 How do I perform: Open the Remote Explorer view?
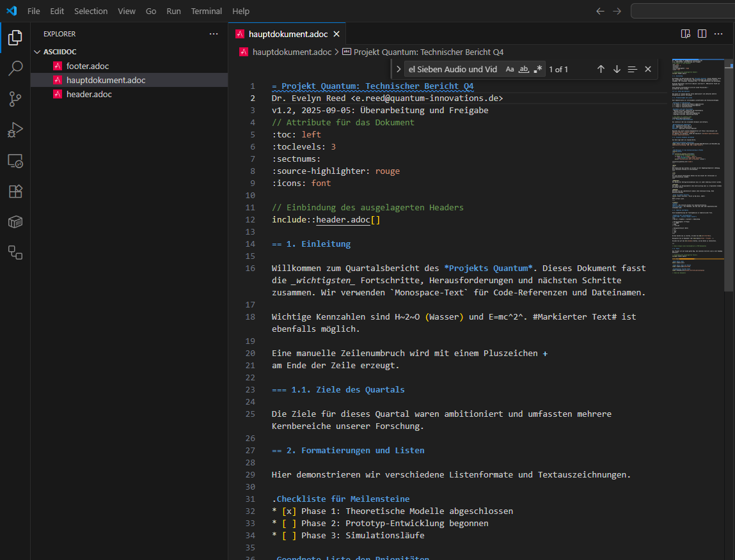15,160
